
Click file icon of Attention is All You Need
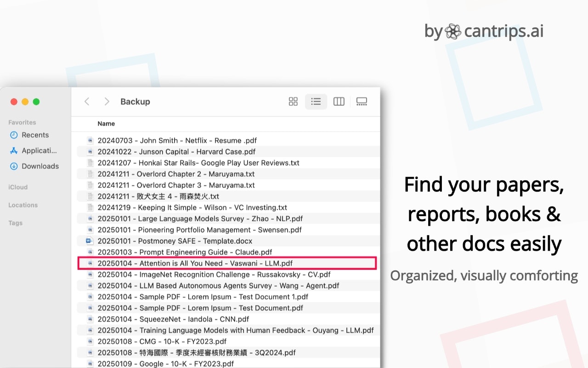tap(90, 263)
